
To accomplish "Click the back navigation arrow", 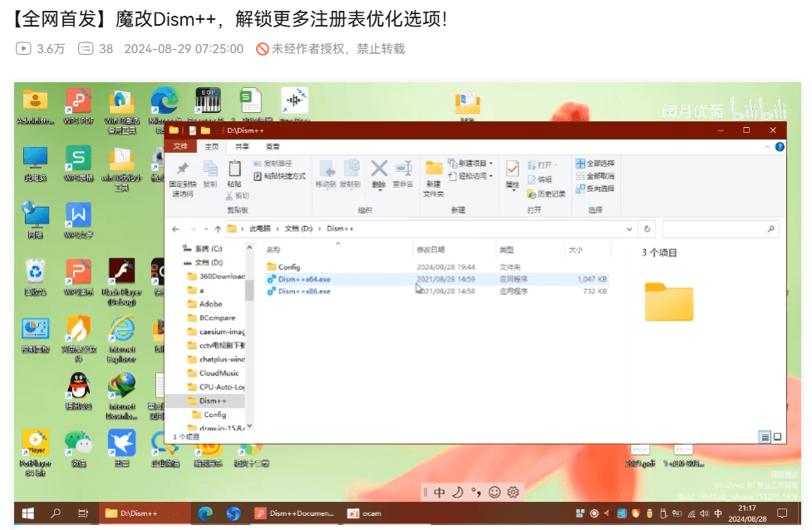I will (176, 228).
